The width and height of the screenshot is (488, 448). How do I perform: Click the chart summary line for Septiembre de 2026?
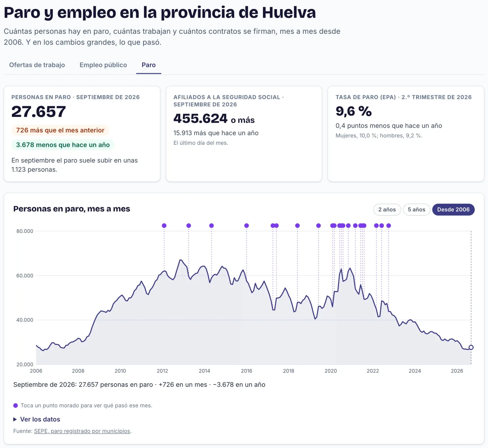coord(139,385)
